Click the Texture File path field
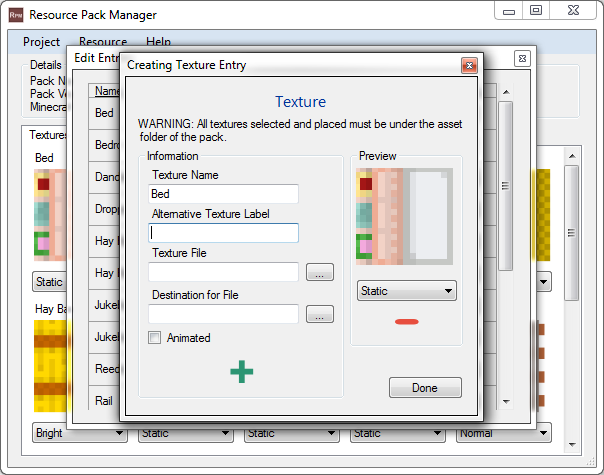Viewport: 604px width, 475px height. 223,272
